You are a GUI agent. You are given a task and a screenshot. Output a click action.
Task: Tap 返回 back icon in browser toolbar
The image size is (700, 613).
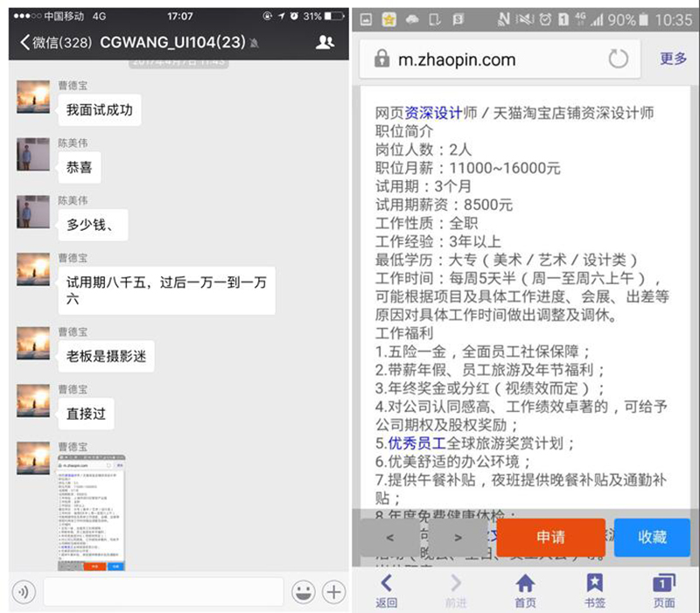coord(386,590)
